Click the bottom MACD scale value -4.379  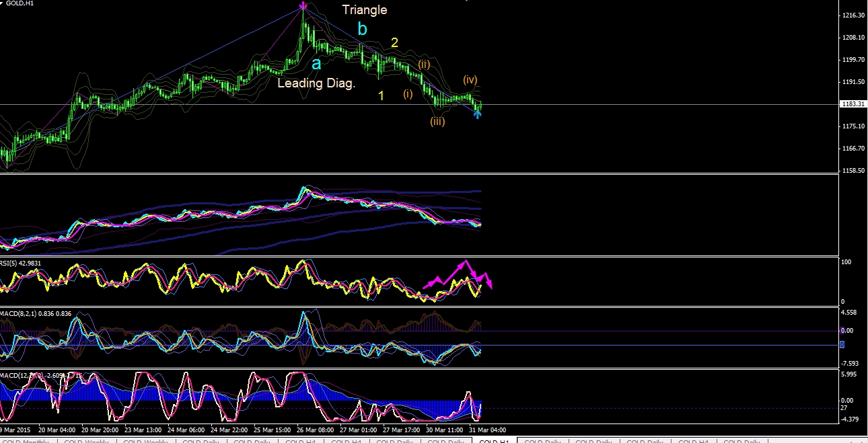click(x=851, y=419)
